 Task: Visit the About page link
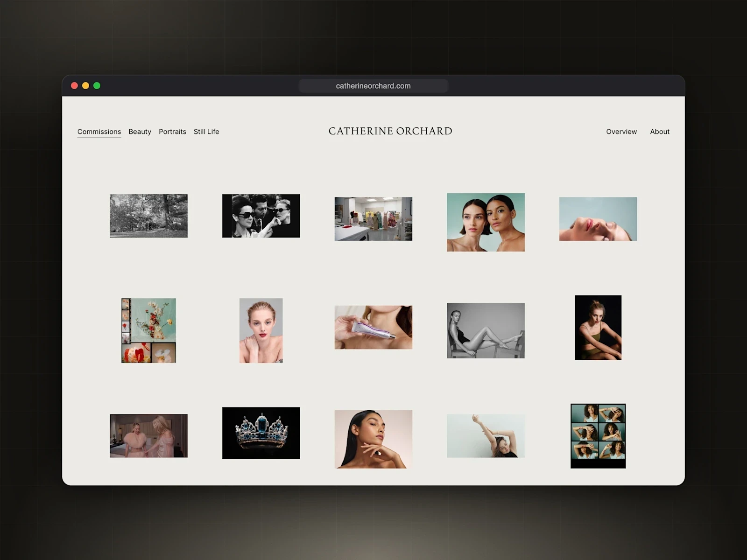[660, 132]
